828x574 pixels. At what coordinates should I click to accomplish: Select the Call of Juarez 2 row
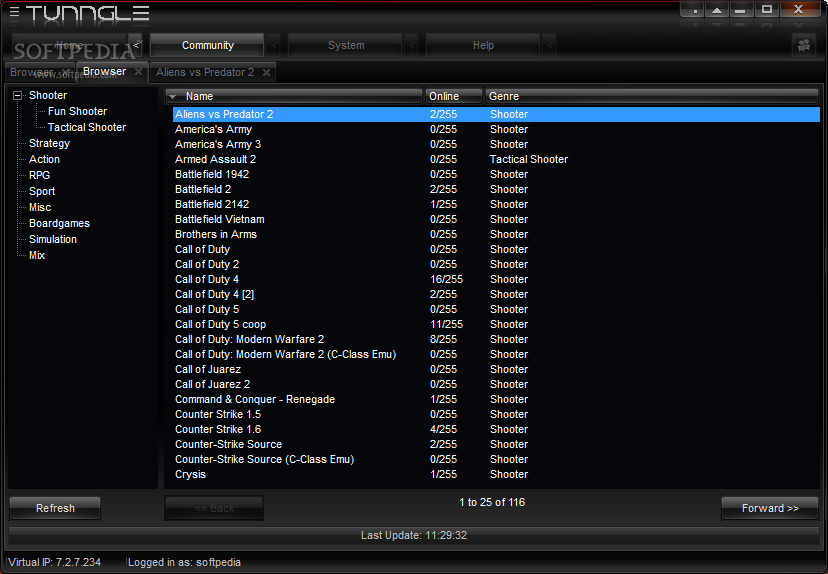point(496,384)
